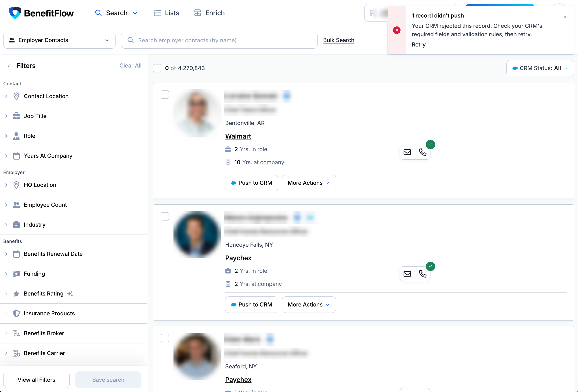The image size is (578, 392).
Task: Check the Walmart contact checkbox
Action: [x=165, y=95]
